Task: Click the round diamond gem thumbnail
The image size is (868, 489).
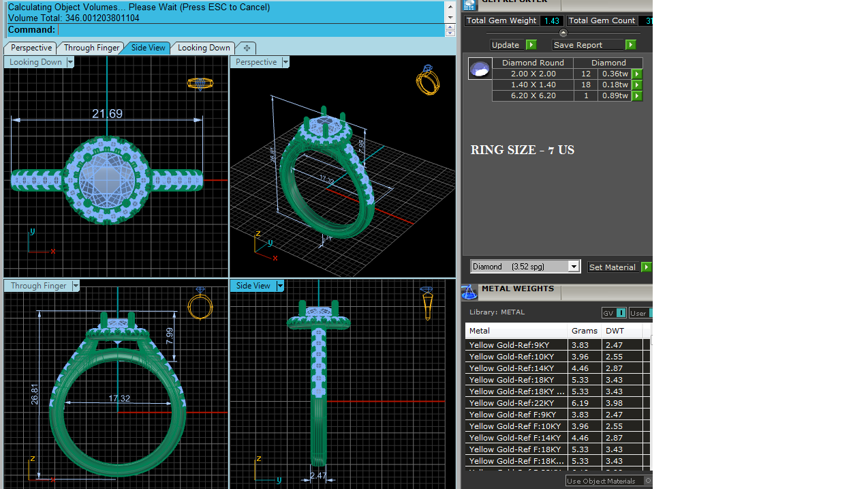Action: coord(480,69)
